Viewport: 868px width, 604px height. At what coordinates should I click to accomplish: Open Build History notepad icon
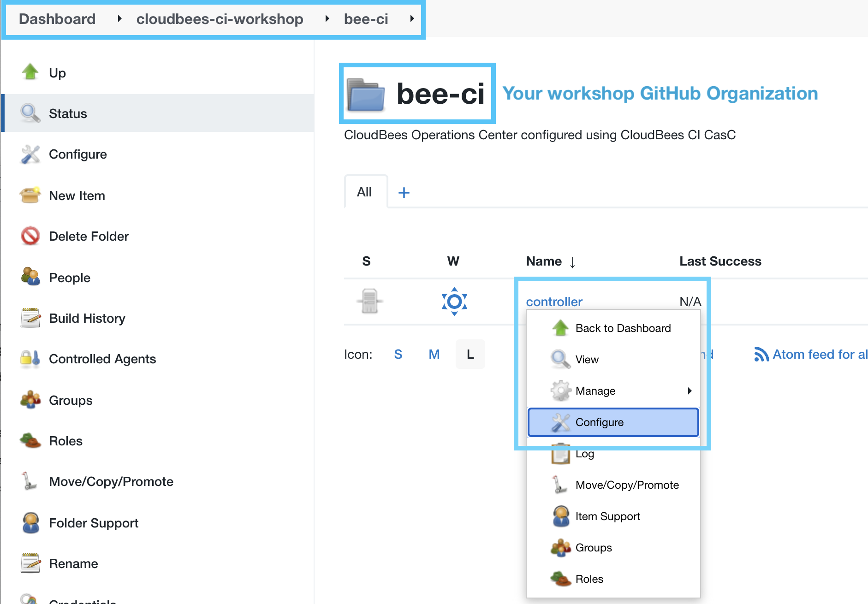tap(30, 318)
